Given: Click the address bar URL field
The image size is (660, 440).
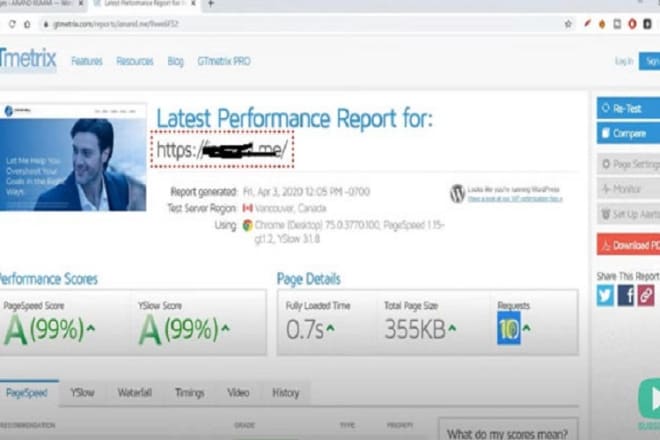Looking at the screenshot, I should (x=295, y=24).
